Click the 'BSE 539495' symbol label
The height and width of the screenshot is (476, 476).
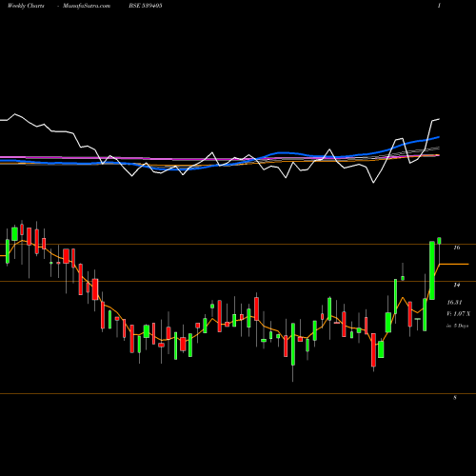(146, 6)
